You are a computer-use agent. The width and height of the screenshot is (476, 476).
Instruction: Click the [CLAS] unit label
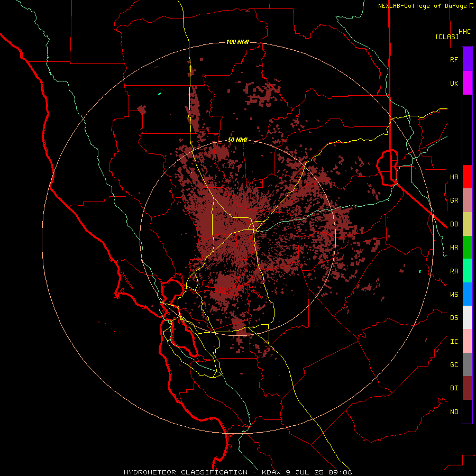click(x=447, y=37)
